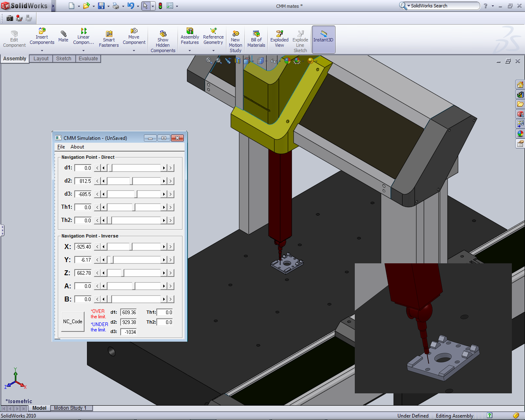Click the Open file folder icon
Screen dimensions: 525x420
click(86, 6)
